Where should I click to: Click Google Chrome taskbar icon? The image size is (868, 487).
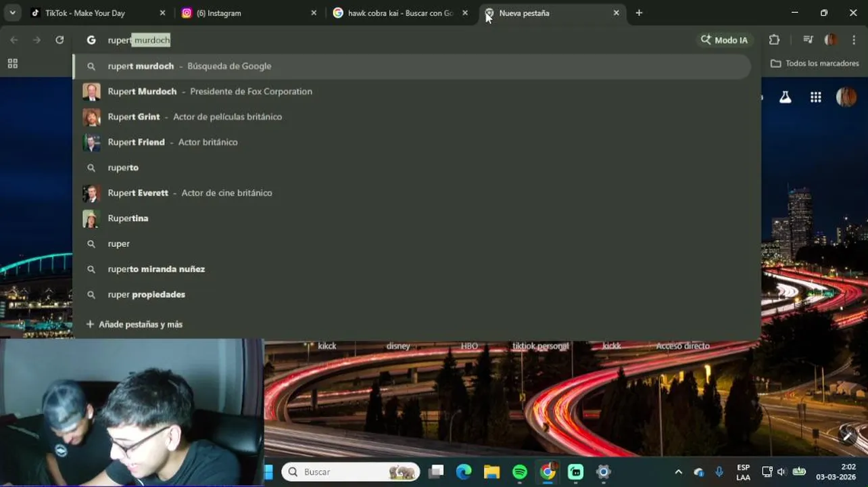[548, 471]
